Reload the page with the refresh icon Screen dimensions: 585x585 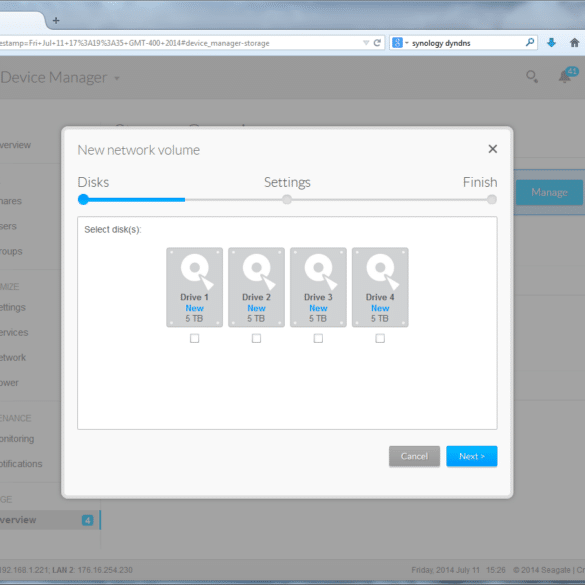point(377,43)
